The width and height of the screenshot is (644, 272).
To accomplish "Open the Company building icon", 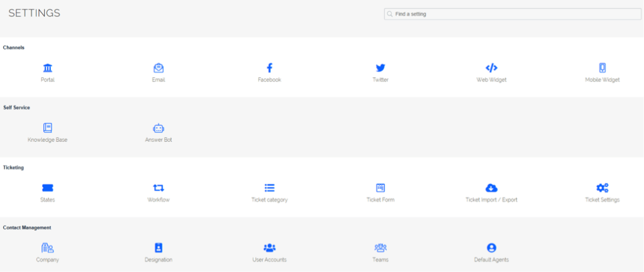I will click(x=48, y=248).
